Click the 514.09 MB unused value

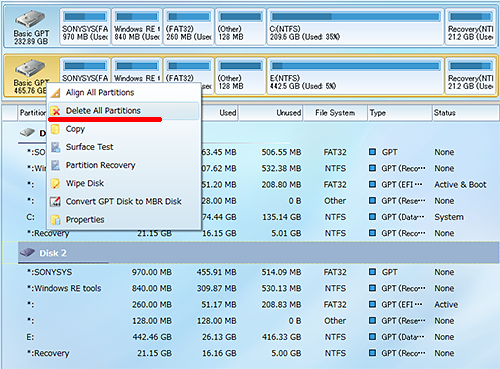coord(281,272)
